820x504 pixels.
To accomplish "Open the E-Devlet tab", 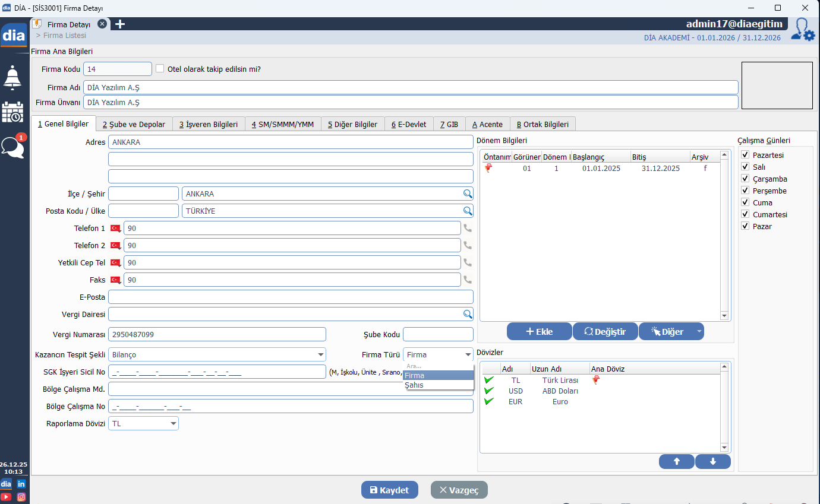I will (409, 124).
